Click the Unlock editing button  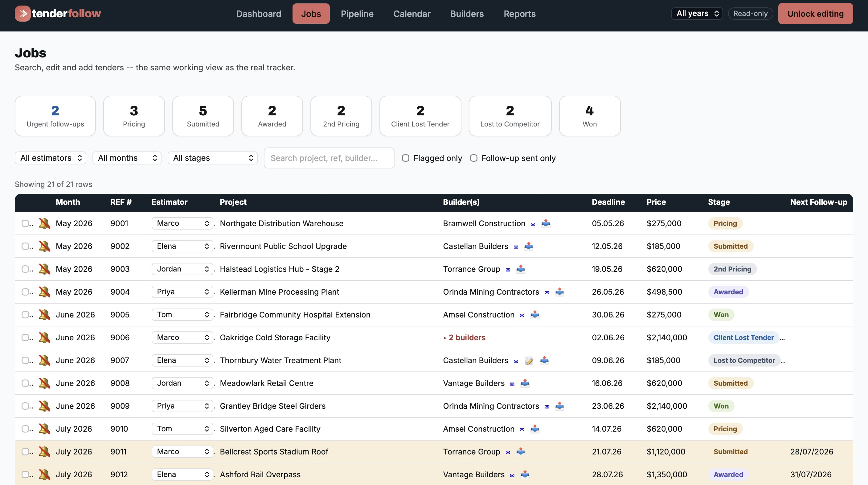815,14
